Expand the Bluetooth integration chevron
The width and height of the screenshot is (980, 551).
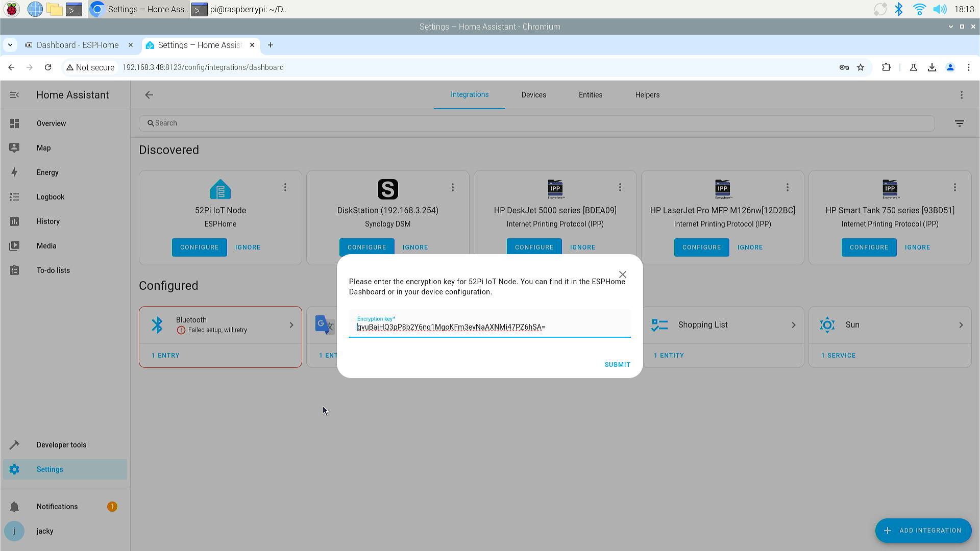(291, 325)
